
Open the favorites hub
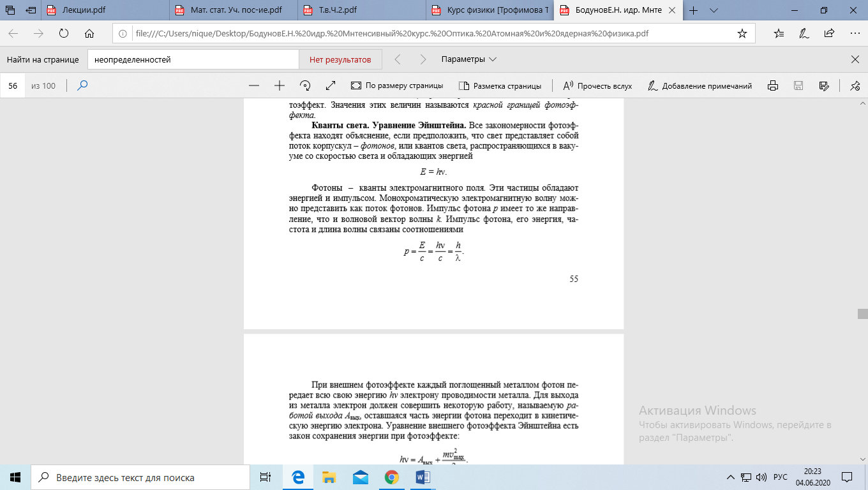click(779, 34)
